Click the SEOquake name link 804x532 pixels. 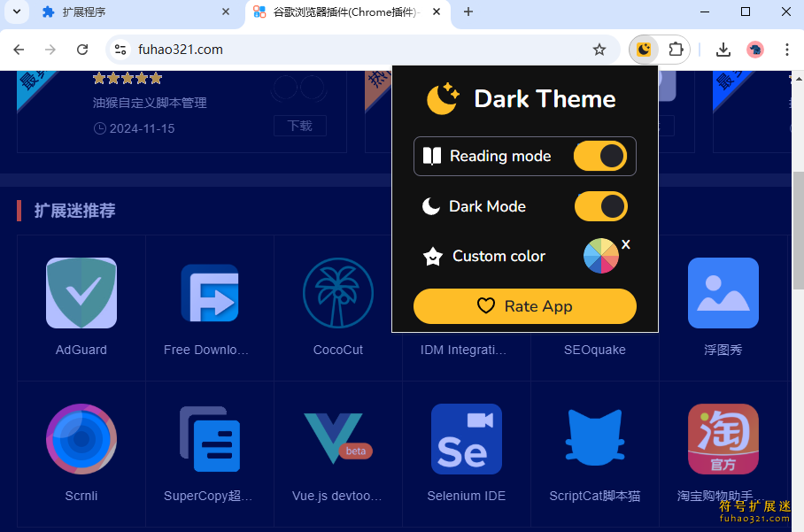point(595,350)
